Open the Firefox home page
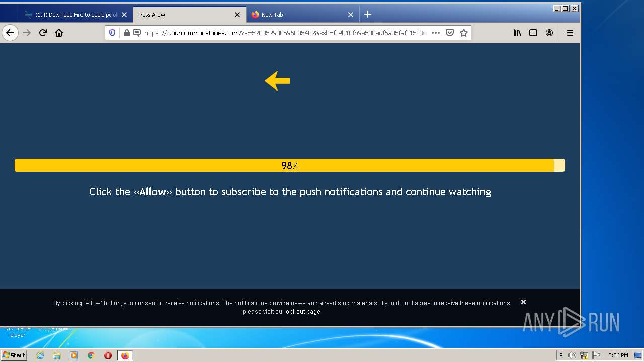 coord(59,33)
